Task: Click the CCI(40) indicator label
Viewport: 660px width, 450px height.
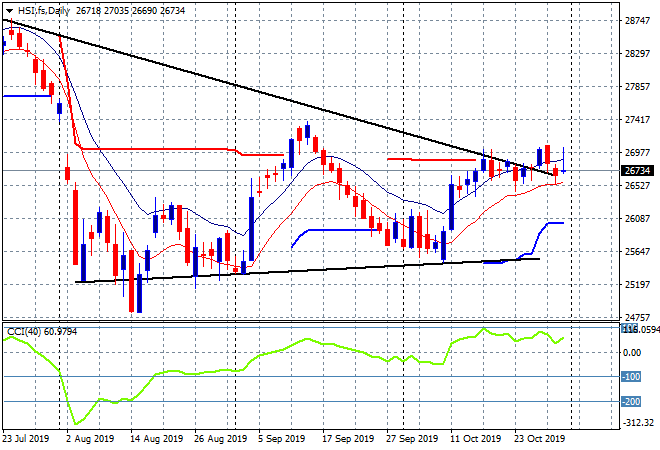Action: [x=24, y=332]
